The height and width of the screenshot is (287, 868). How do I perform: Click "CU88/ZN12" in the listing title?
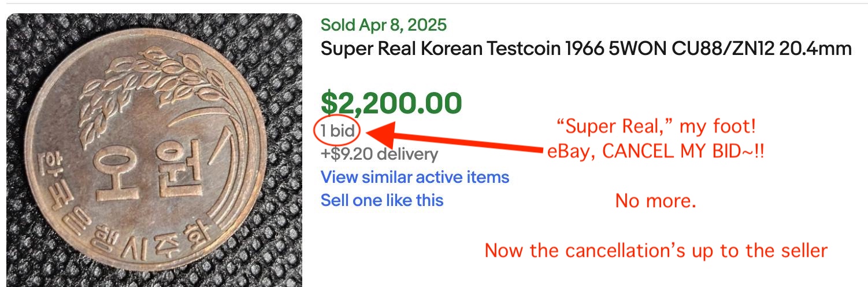point(716,49)
